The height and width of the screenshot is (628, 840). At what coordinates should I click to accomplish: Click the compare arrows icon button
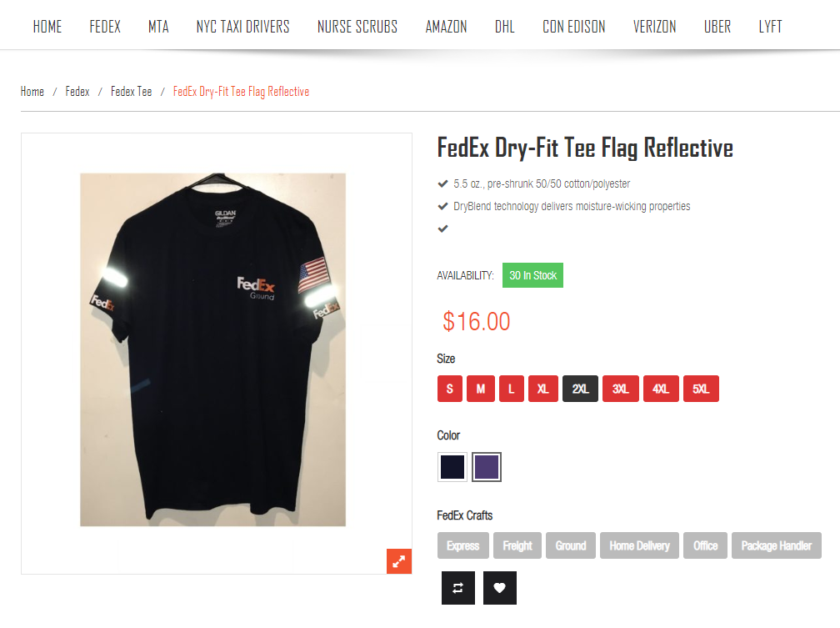coord(458,588)
